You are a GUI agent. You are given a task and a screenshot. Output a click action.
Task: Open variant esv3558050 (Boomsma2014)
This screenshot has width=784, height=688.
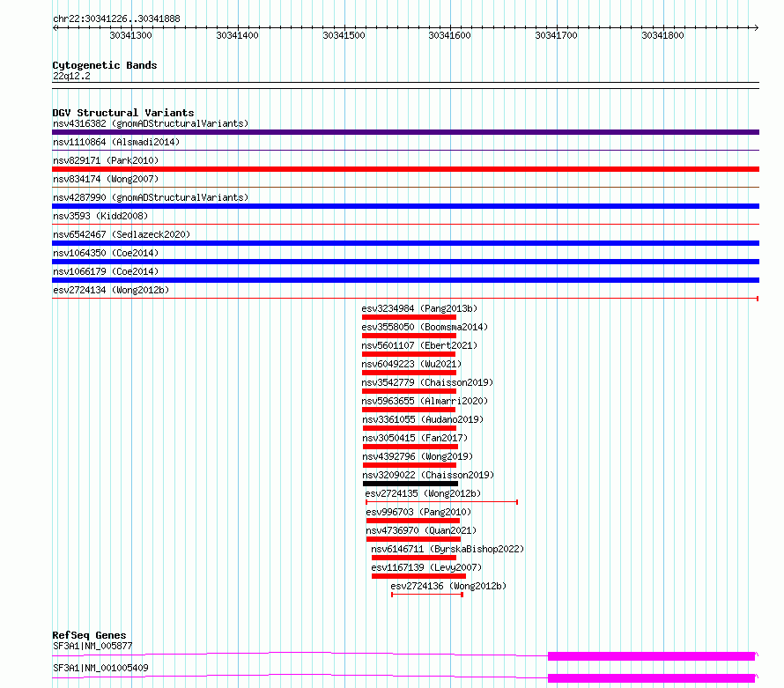point(425,327)
